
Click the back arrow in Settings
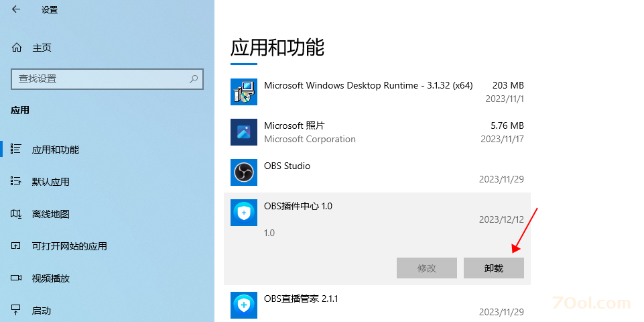[16, 9]
